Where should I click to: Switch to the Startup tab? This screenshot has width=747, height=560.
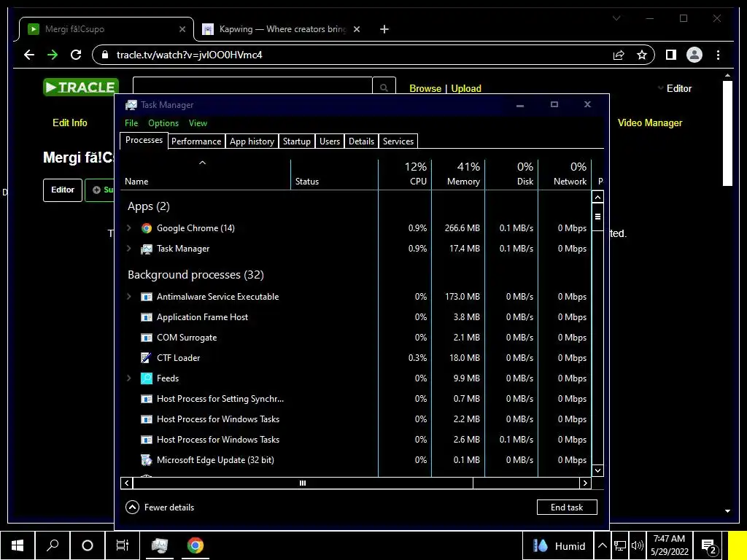[x=297, y=141]
